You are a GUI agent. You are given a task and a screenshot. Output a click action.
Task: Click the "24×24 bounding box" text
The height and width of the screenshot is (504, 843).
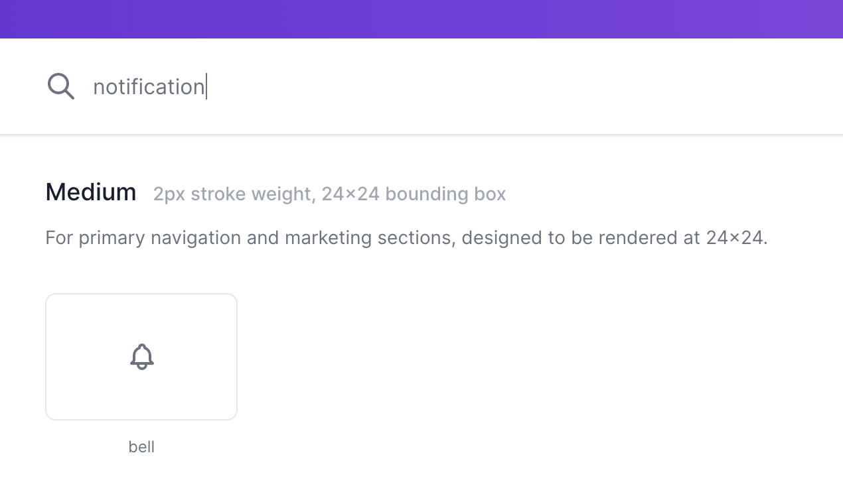click(x=414, y=194)
